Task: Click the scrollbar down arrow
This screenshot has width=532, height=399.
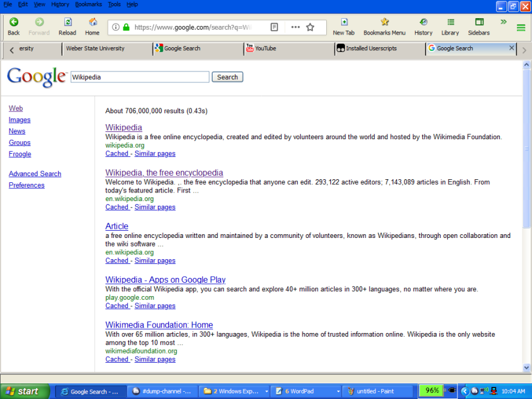Action: [526, 368]
